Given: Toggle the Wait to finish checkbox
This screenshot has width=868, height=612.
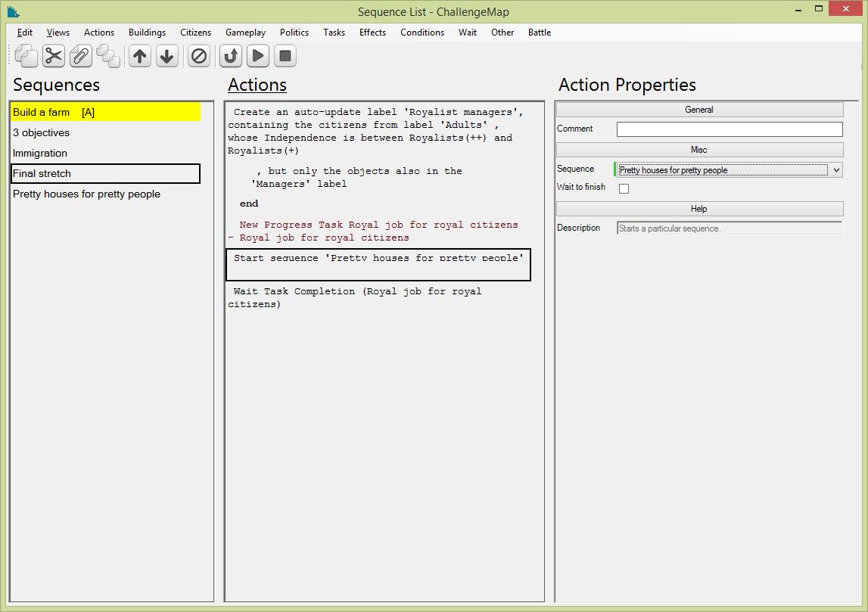Looking at the screenshot, I should click(624, 188).
